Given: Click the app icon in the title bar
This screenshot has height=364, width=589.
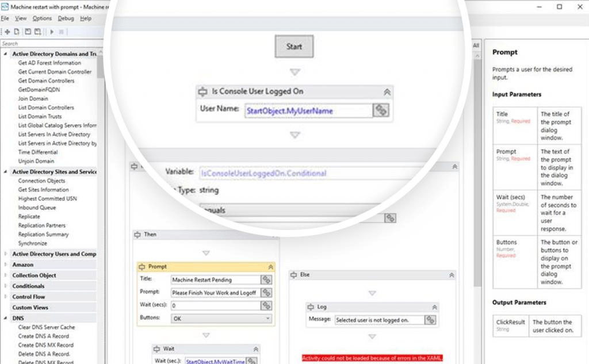Looking at the screenshot, I should (5, 7).
